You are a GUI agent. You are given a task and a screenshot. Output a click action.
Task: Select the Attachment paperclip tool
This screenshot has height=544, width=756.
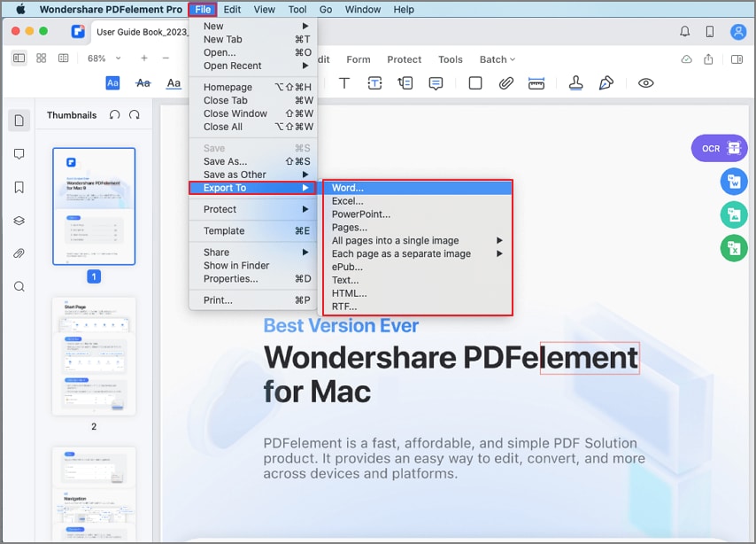tap(505, 83)
